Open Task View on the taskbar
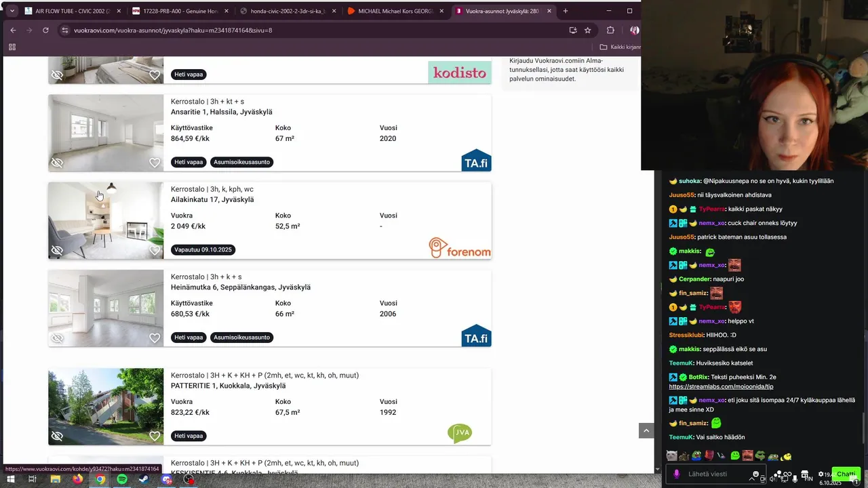868x488 pixels. click(x=33, y=479)
